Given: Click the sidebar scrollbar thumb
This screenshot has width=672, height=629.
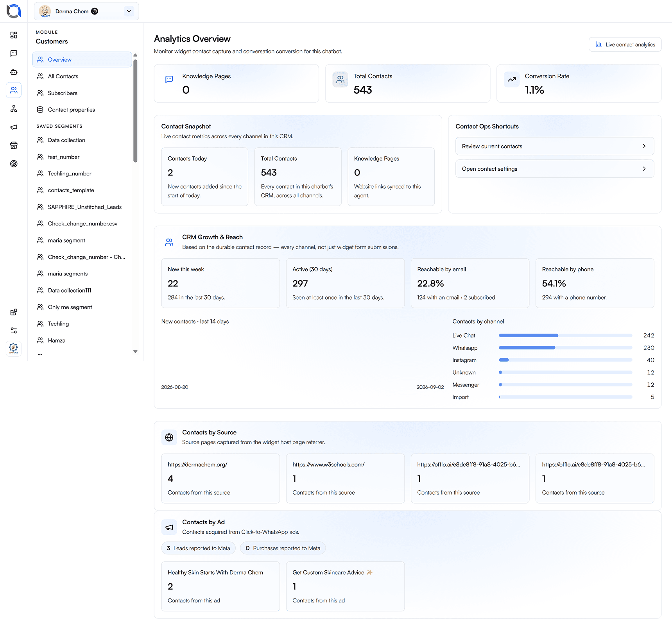Looking at the screenshot, I should point(135,110).
